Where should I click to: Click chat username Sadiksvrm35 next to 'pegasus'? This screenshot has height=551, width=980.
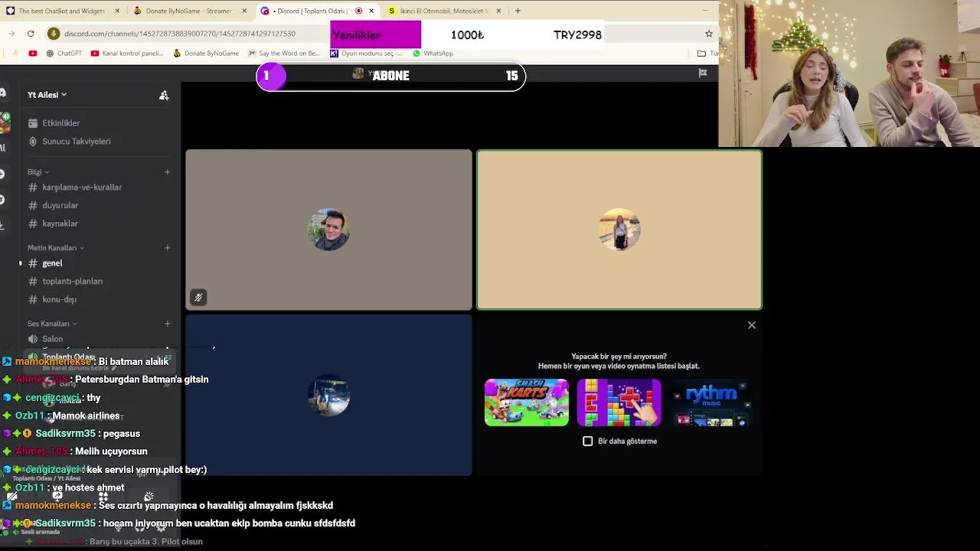tap(65, 434)
